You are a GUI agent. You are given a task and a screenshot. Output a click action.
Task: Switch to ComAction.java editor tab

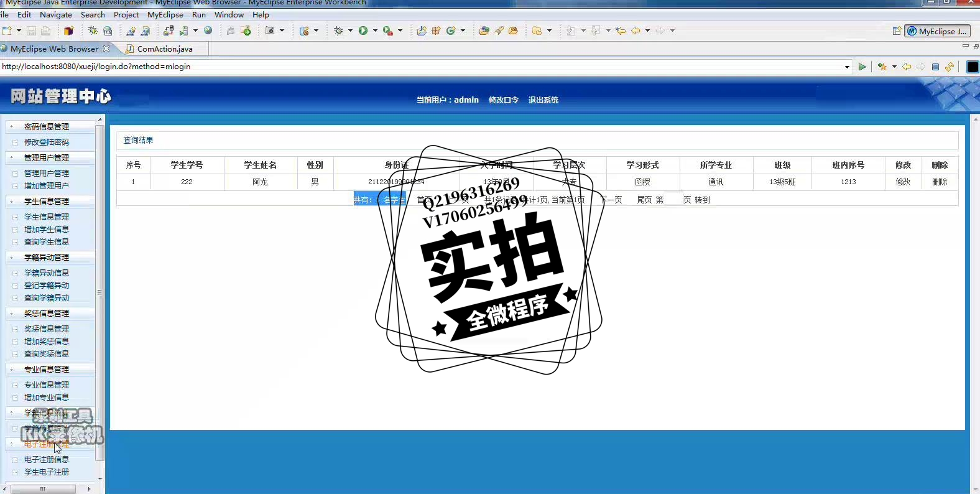pos(165,49)
